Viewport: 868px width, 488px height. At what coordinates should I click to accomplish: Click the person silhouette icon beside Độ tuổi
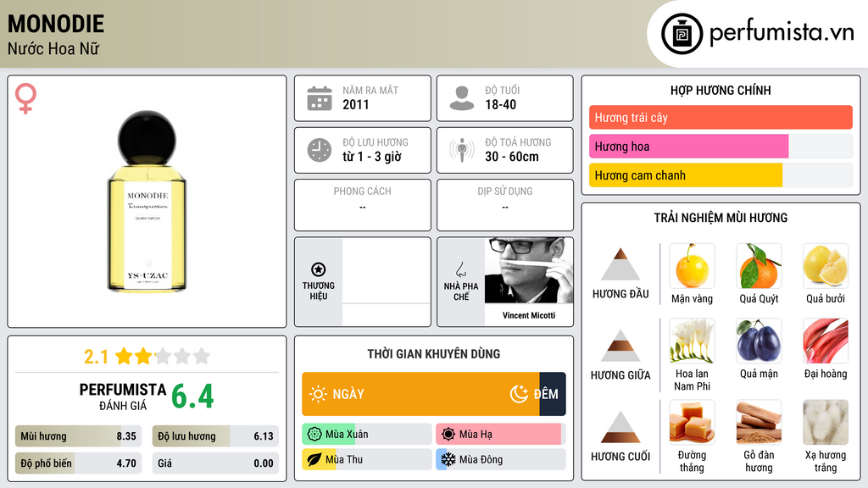click(462, 98)
